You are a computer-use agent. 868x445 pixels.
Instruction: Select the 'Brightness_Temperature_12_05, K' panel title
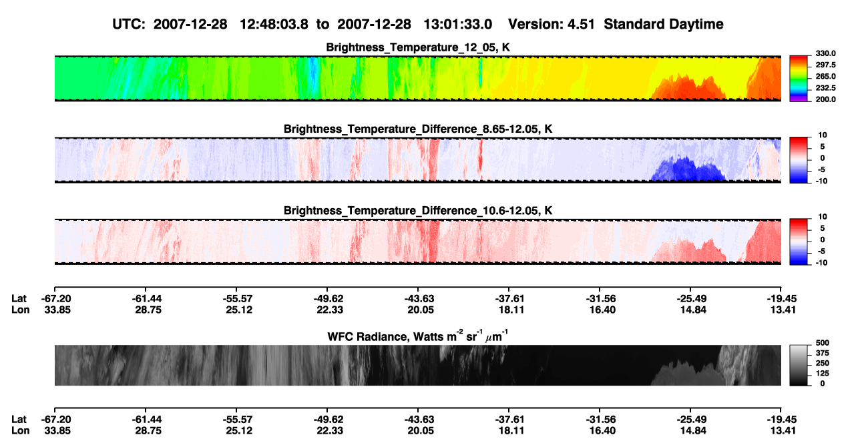tap(418, 47)
